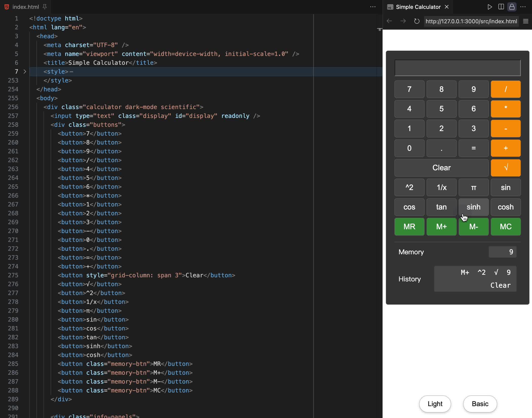This screenshot has height=418, width=532.
Task: Open the left editor's more actions ellipsis
Action: point(373,7)
